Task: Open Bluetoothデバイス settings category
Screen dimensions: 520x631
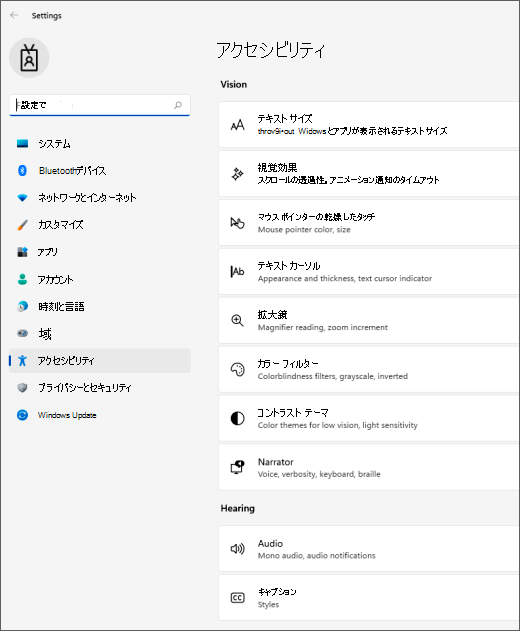Action: 99,171
